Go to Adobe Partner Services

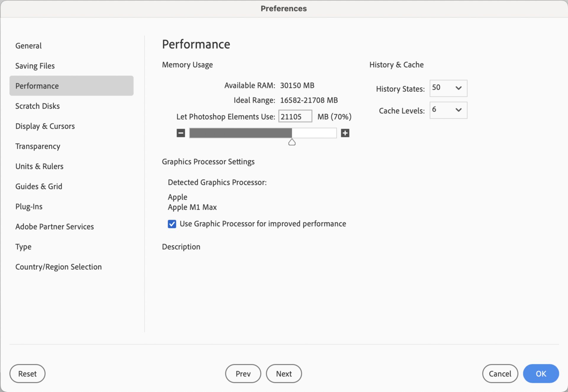(71, 227)
